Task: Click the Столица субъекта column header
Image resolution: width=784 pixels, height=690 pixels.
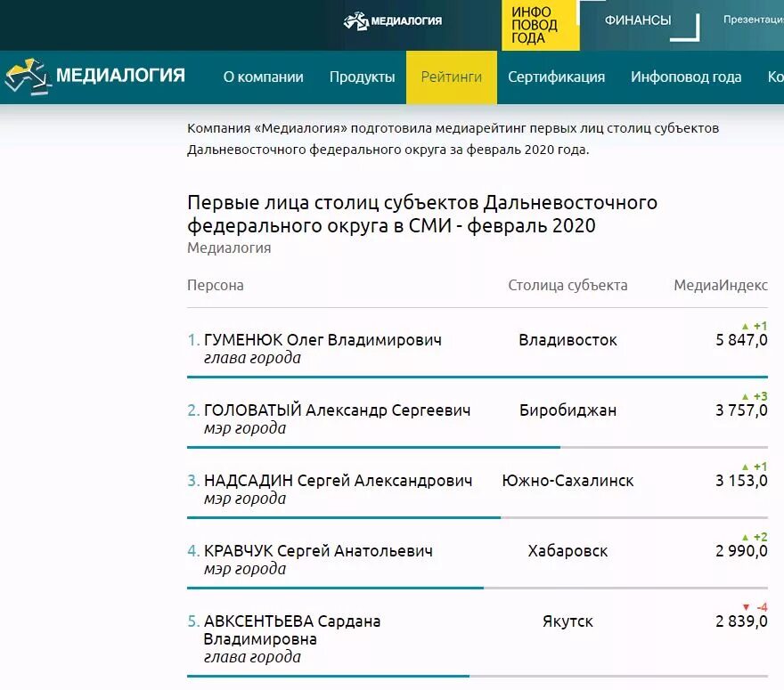Action: tap(568, 285)
